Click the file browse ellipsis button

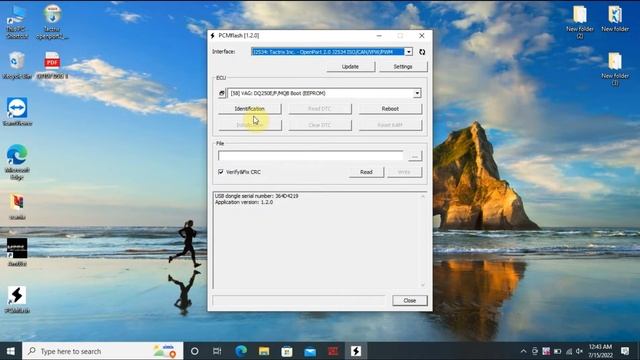pos(415,156)
